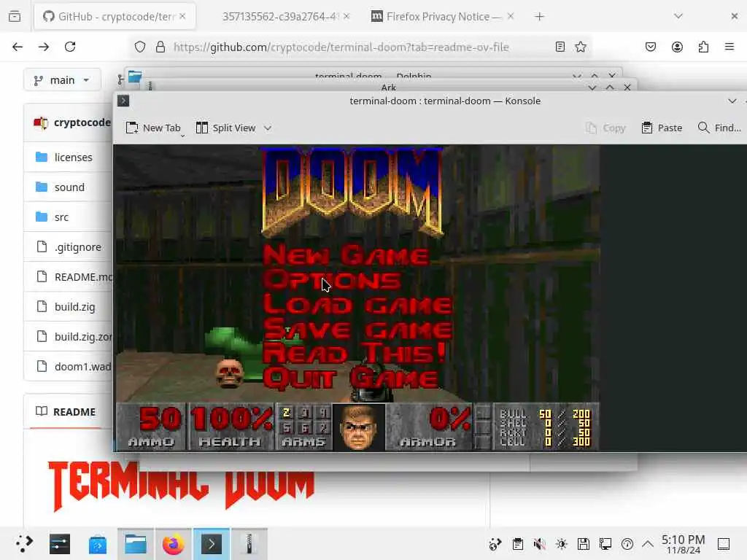Close the 357135562 tab
This screenshot has height=560, width=747.
click(x=347, y=17)
